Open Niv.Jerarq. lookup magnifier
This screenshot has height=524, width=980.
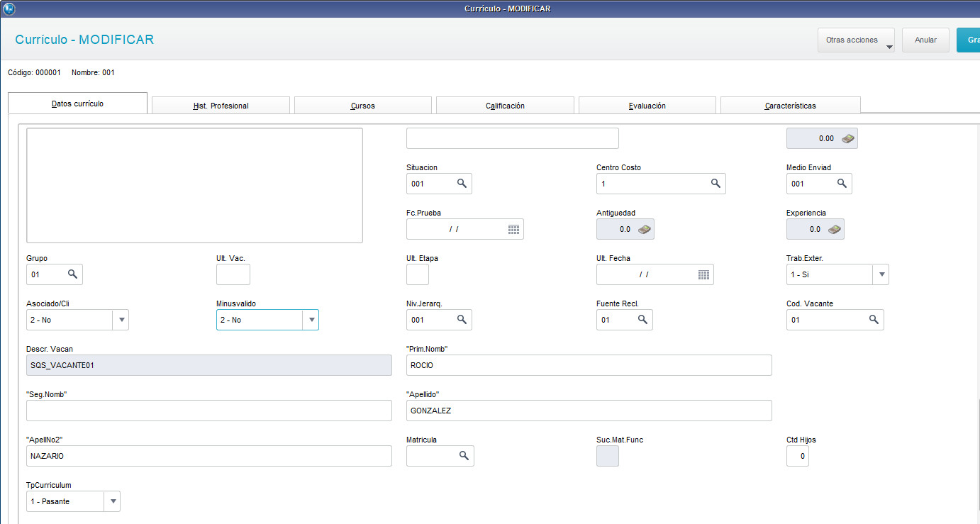coord(462,320)
